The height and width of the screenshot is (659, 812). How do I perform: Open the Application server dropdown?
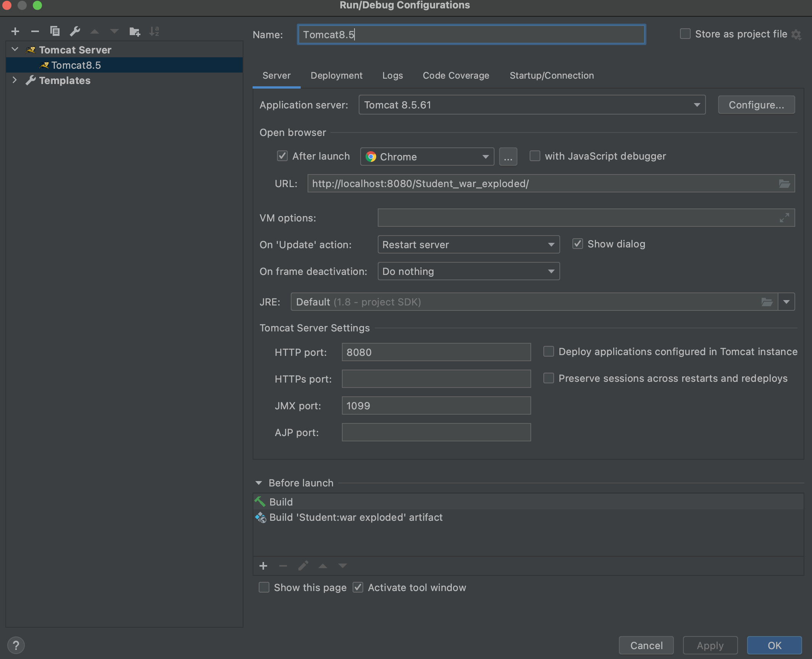pos(532,105)
